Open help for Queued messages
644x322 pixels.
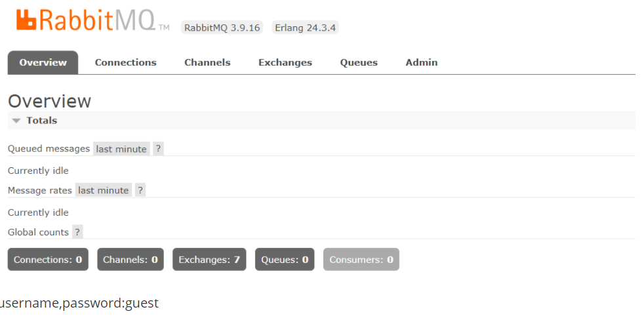(x=158, y=149)
